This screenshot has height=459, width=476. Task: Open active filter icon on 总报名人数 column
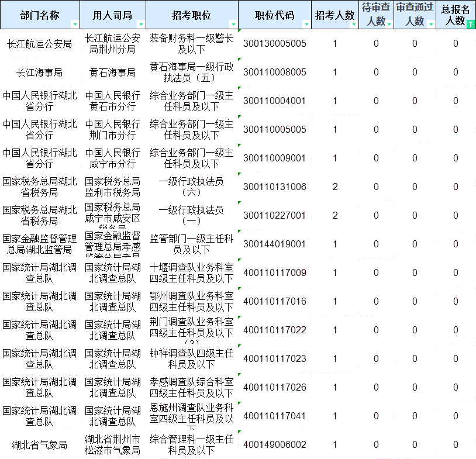[x=471, y=24]
